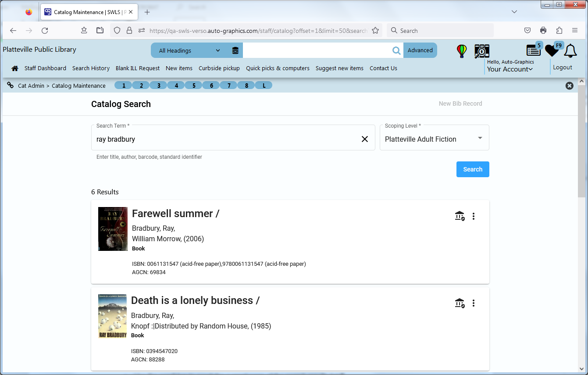588x375 pixels.
Task: Select numbered pill 5
Action: point(194,86)
